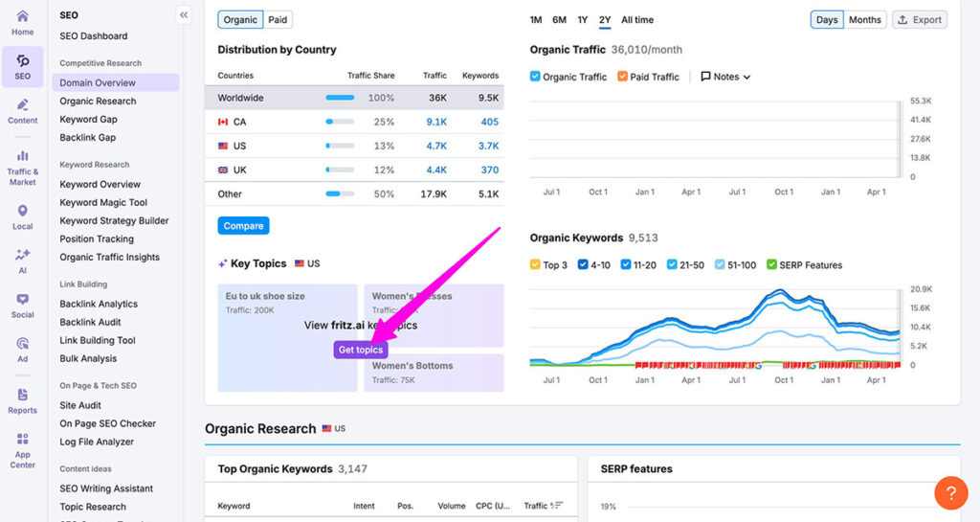This screenshot has height=522, width=980.
Task: Click the Local pin icon
Action: coord(22,216)
